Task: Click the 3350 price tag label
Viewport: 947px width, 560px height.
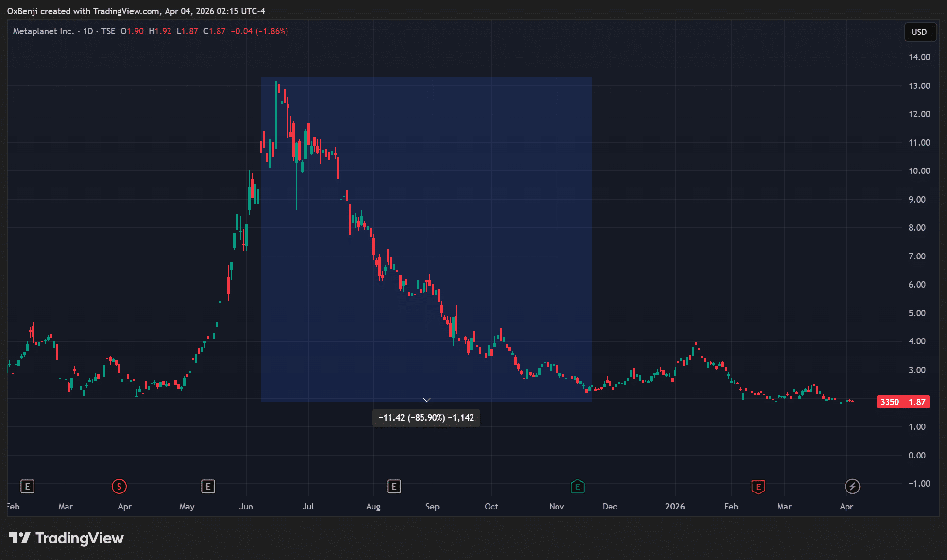Action: [x=889, y=402]
